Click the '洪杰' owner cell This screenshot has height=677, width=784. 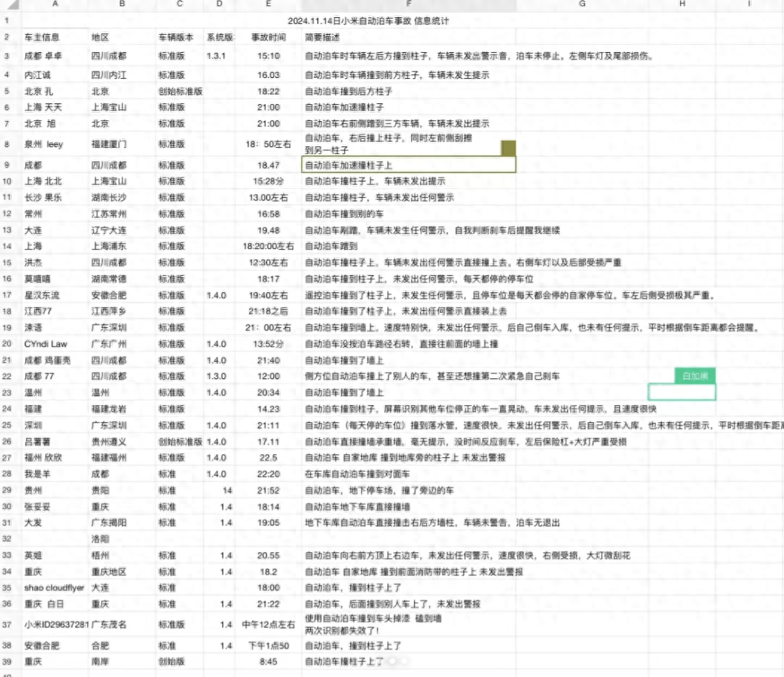click(33, 263)
